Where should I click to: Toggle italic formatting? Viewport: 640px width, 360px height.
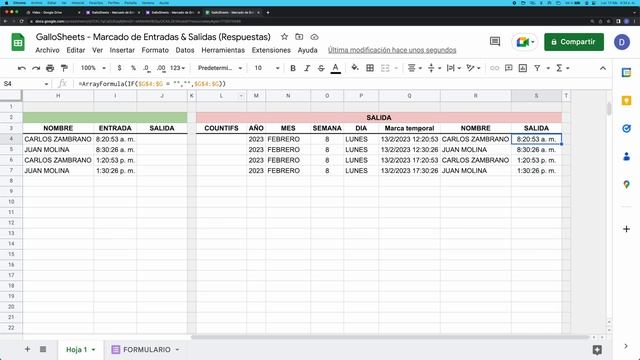[x=307, y=68]
